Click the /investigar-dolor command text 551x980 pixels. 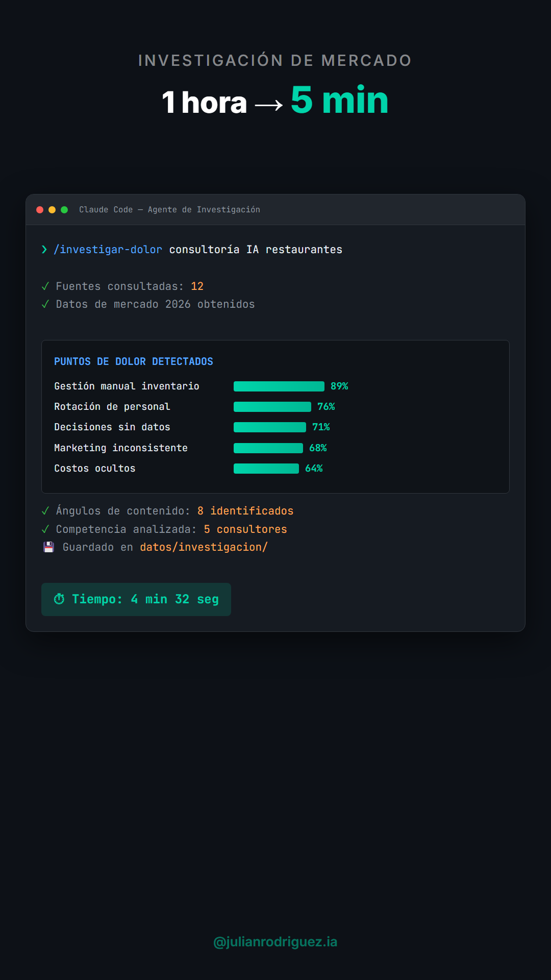coord(108,250)
